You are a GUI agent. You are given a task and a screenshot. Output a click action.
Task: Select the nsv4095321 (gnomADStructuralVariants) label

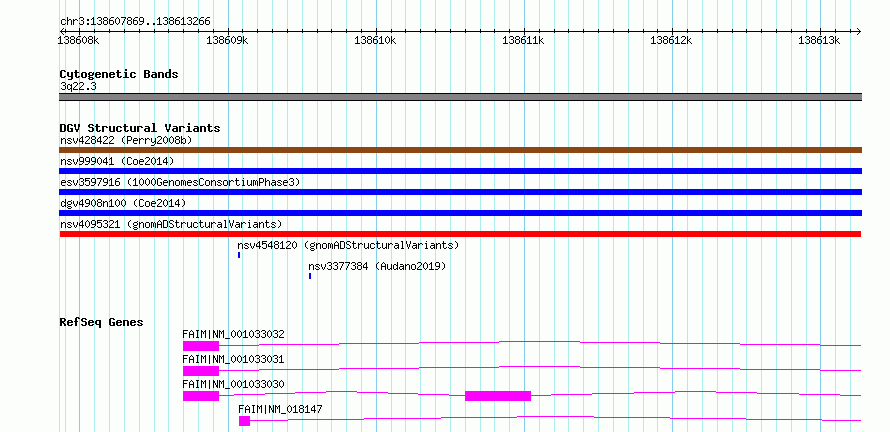click(171, 224)
